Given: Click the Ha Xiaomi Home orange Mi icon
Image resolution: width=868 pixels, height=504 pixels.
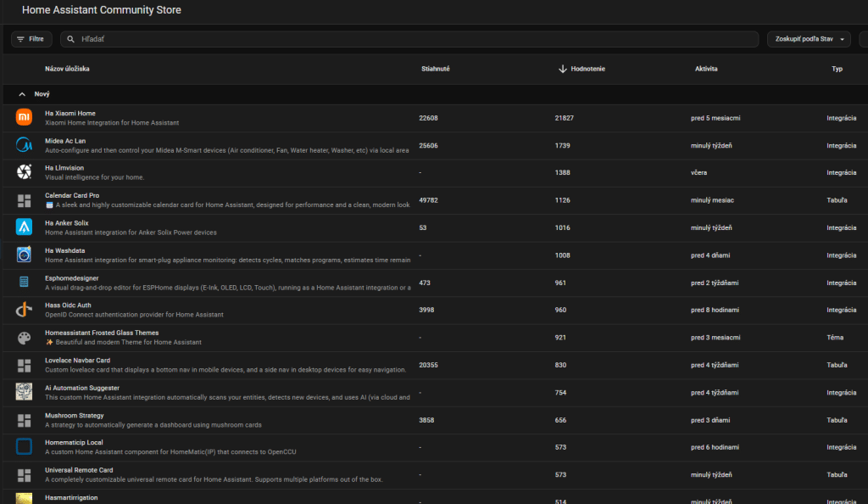Looking at the screenshot, I should point(24,117).
